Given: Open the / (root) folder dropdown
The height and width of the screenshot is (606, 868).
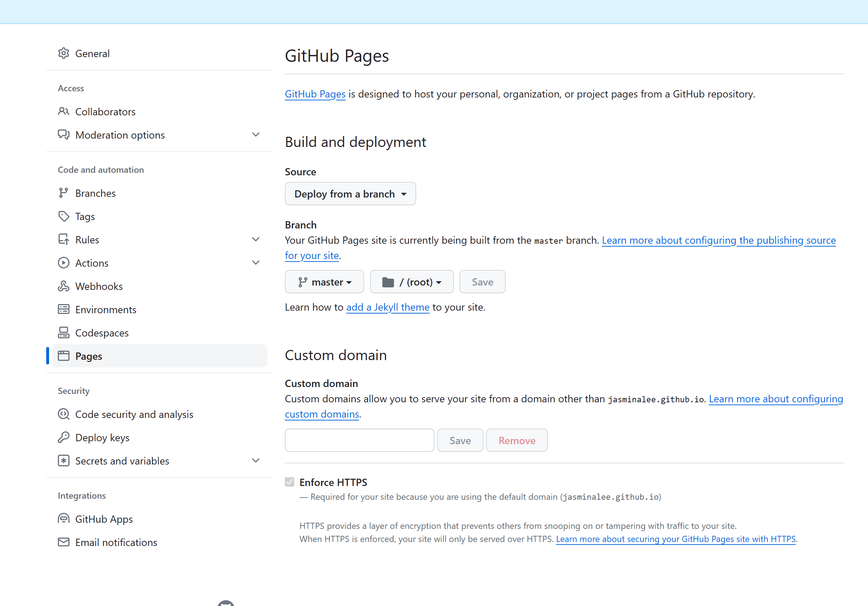Looking at the screenshot, I should tap(412, 282).
